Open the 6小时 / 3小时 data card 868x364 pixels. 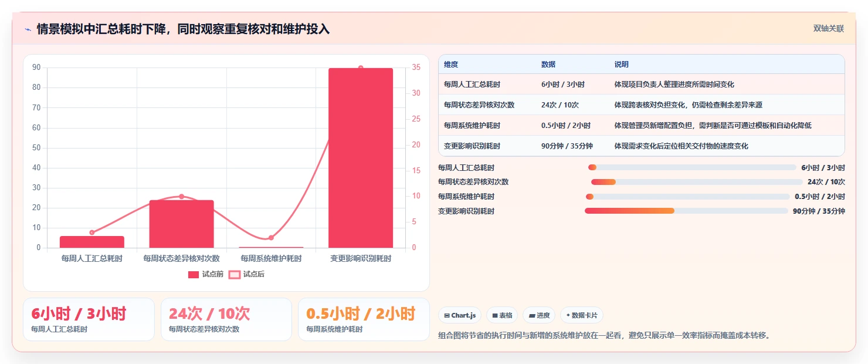click(89, 319)
